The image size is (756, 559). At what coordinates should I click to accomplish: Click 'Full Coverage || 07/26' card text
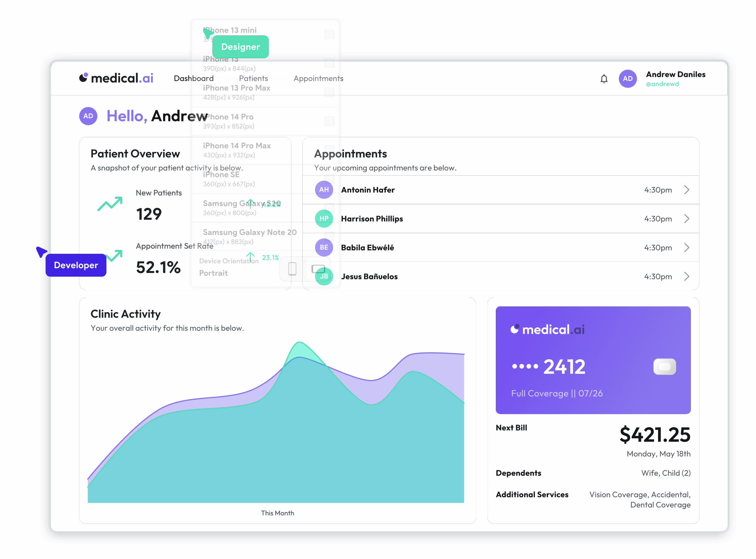tap(557, 394)
